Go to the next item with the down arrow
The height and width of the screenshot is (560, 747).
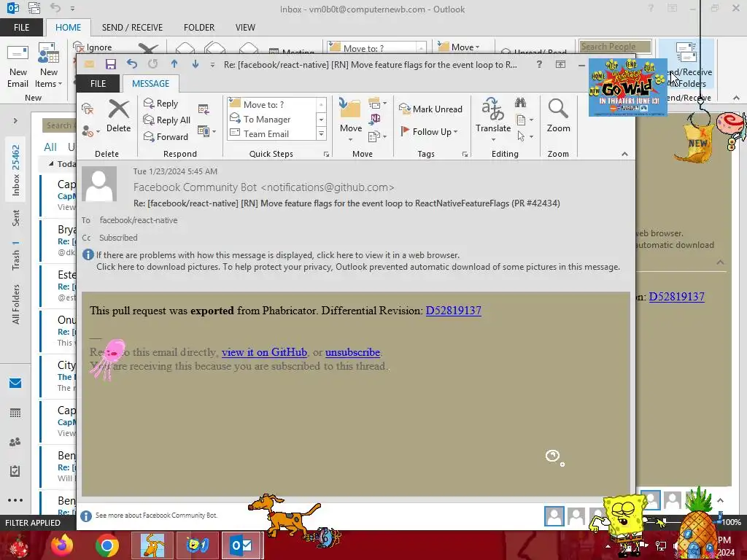pos(196,64)
